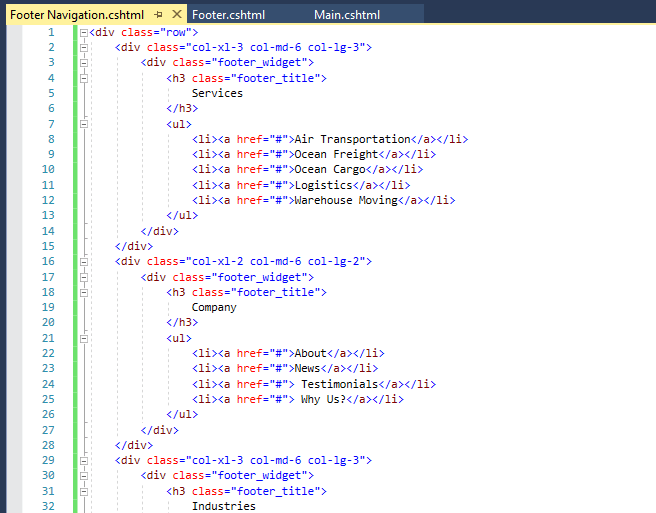Place cursor in Warehouse Moving text
This screenshot has width=656, height=513.
coord(345,200)
